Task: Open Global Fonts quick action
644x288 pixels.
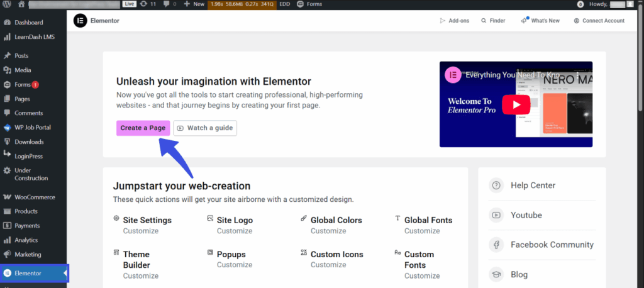Action: tap(428, 220)
